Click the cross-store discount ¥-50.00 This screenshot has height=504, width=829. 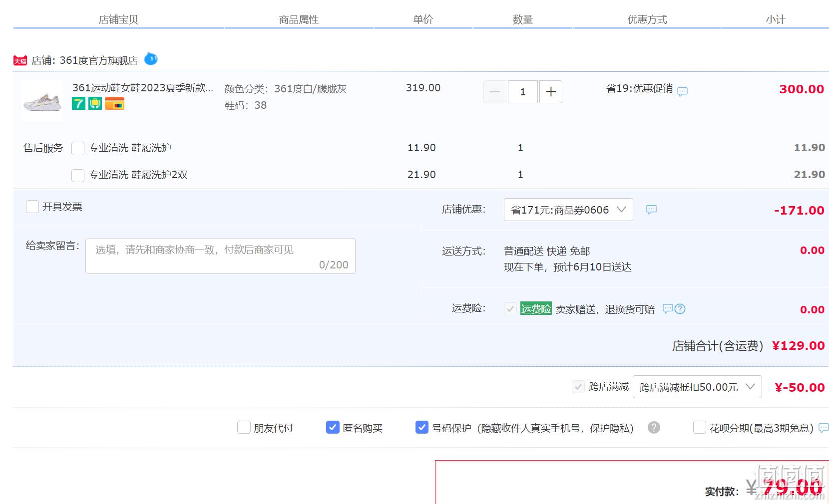pos(800,388)
